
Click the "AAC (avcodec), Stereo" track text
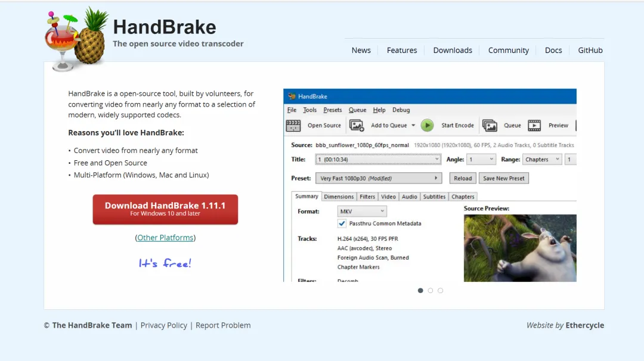click(364, 248)
